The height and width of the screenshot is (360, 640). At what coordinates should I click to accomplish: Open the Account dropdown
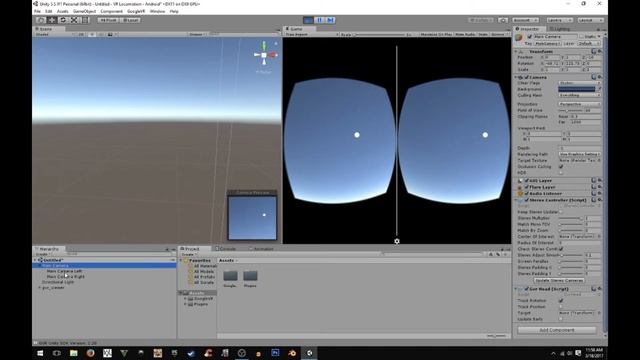(x=525, y=20)
